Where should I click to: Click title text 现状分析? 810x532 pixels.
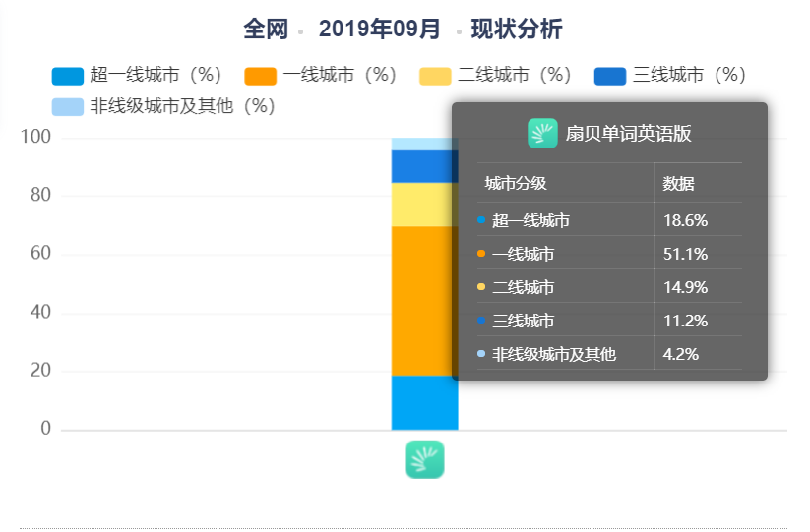pyautogui.click(x=517, y=29)
